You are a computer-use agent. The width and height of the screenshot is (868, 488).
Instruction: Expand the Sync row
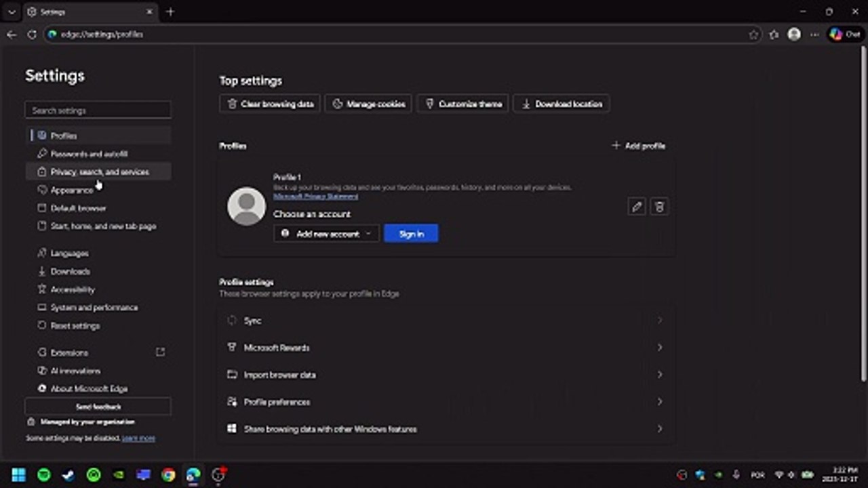coord(446,321)
